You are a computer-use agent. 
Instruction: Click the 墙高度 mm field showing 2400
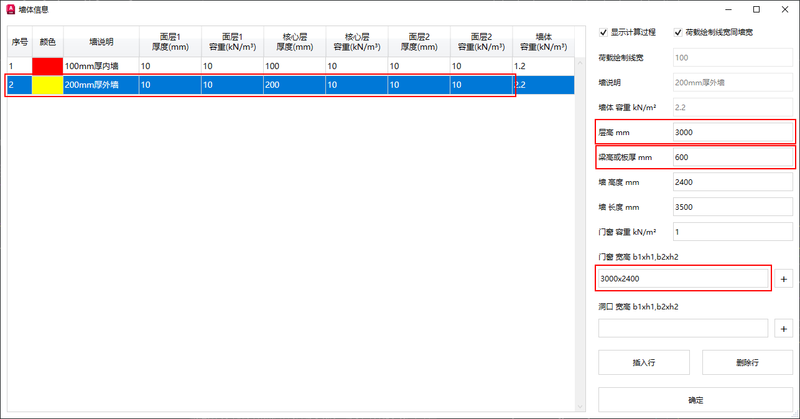(733, 182)
